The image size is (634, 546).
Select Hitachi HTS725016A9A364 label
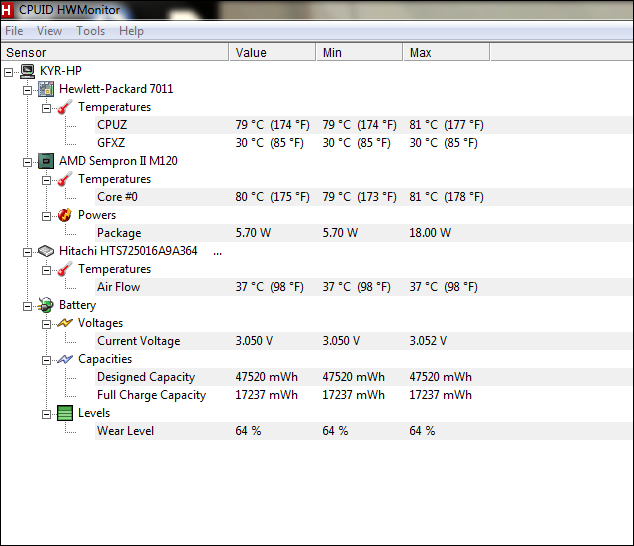pyautogui.click(x=128, y=251)
